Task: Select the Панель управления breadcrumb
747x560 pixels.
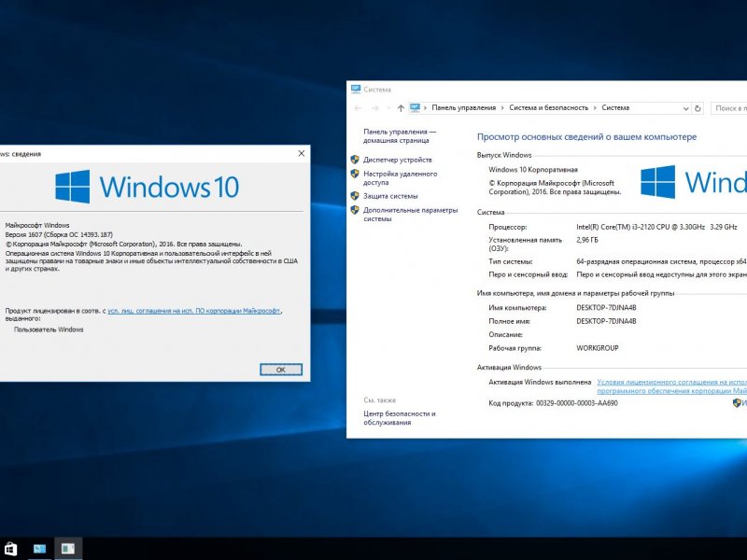Action: (463, 108)
